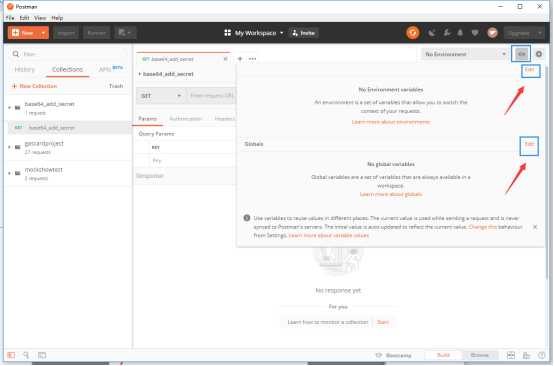Click the folder icon of 27-requests collection

17,147
